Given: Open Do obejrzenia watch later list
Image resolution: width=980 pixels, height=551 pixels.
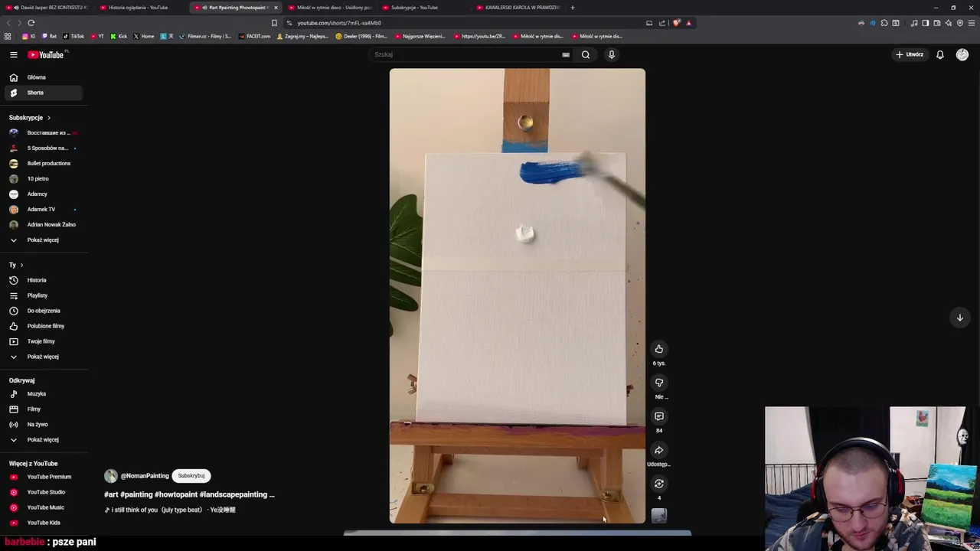Looking at the screenshot, I should point(43,311).
